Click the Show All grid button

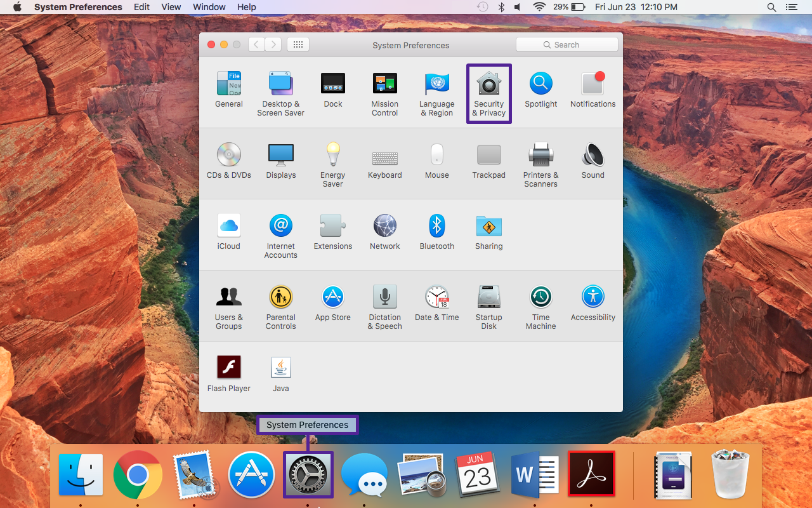tap(298, 44)
